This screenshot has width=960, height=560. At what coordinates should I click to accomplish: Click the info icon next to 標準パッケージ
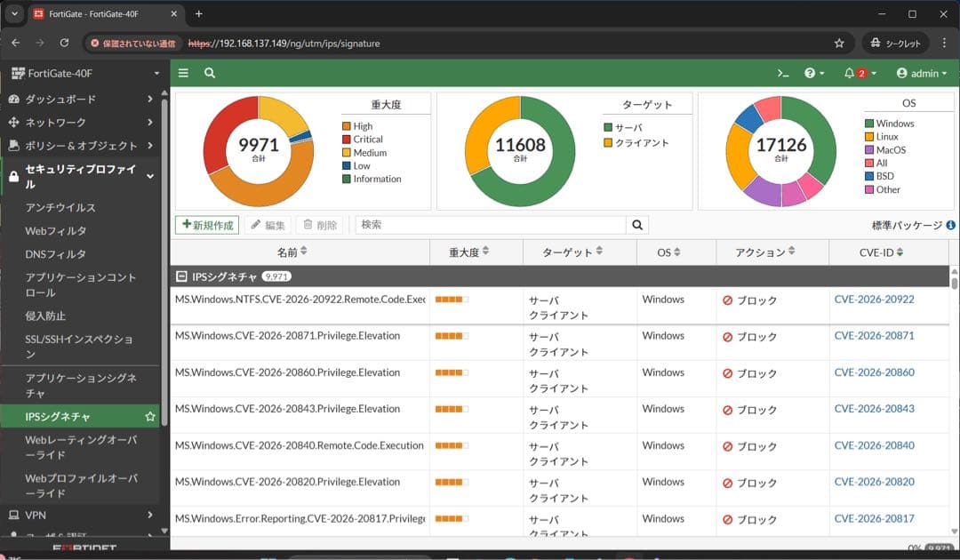(x=950, y=226)
